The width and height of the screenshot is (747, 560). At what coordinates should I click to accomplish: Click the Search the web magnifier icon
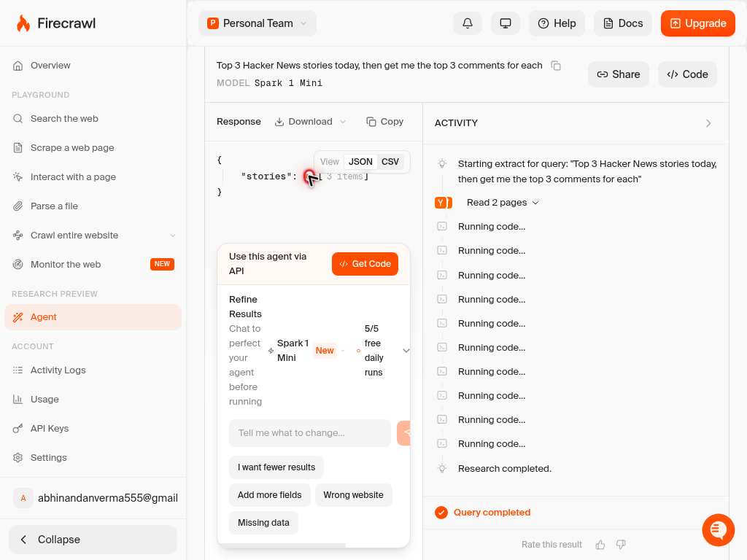tap(18, 119)
